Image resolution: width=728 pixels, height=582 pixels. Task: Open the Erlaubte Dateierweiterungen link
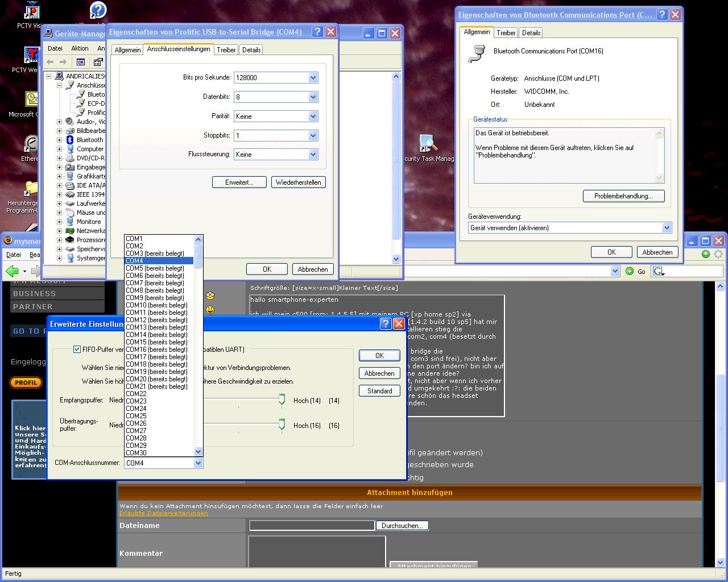pos(164,513)
